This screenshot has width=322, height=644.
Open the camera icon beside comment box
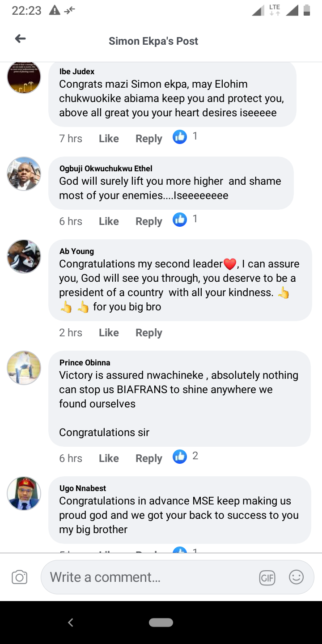pyautogui.click(x=19, y=577)
